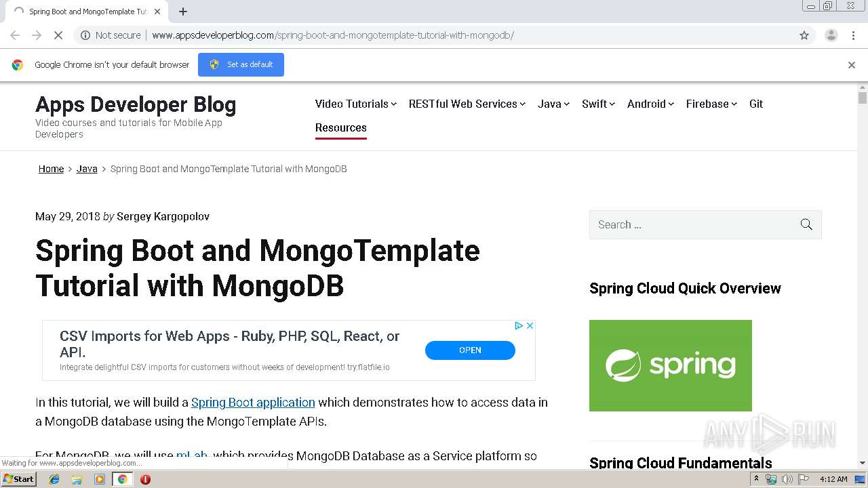The image size is (868, 488).
Task: Expand the RESTful Web Services menu
Action: point(467,104)
